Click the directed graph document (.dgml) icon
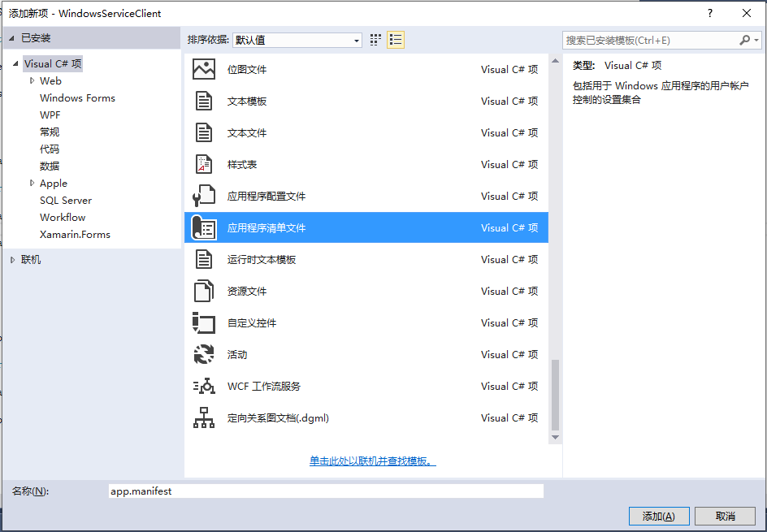This screenshot has height=532, width=767. point(203,418)
